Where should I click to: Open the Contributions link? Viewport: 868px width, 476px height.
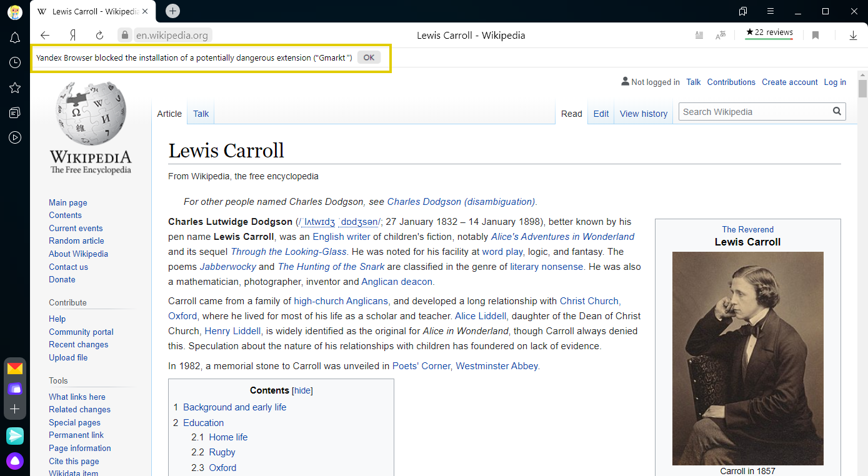(x=731, y=82)
